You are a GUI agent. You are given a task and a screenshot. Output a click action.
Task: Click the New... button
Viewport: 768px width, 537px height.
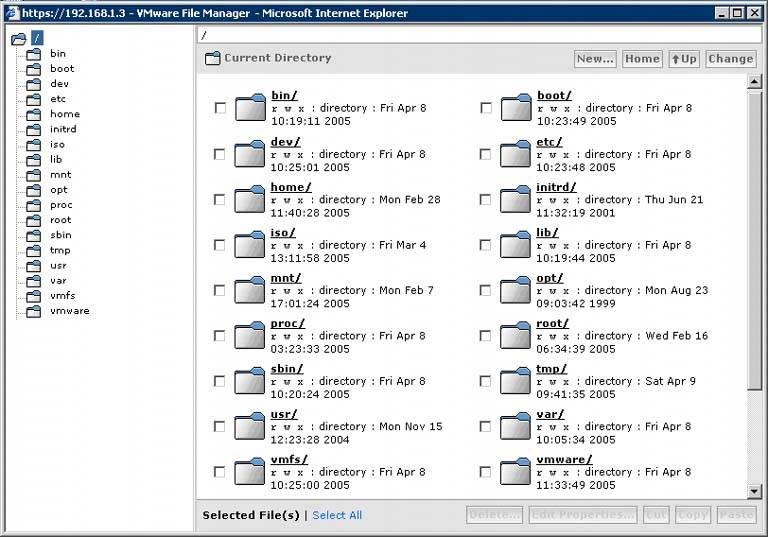click(595, 59)
